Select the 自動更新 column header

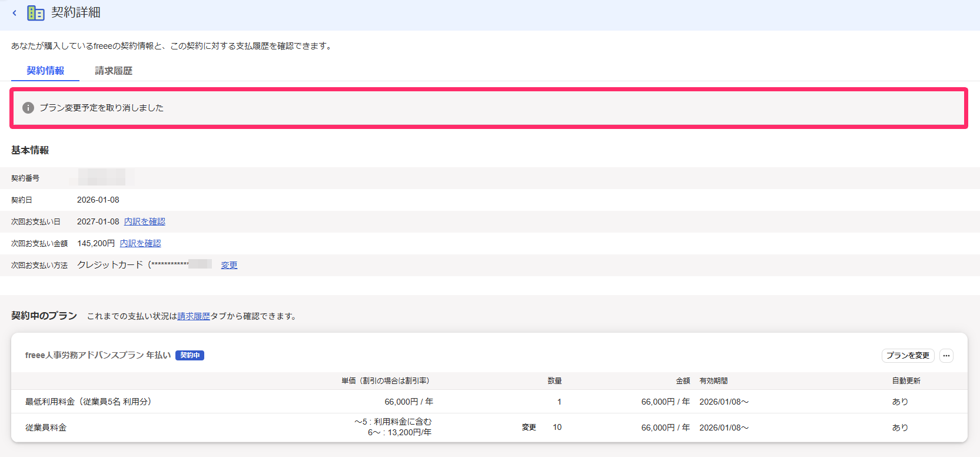(x=906, y=381)
